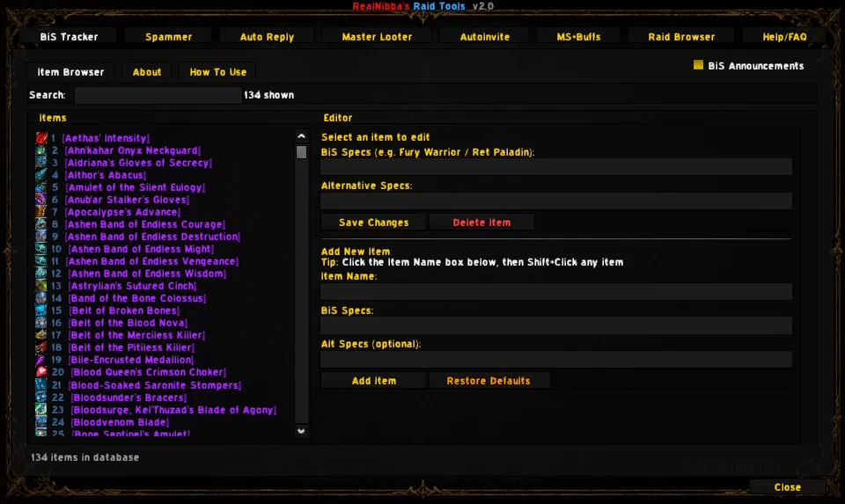
Task: Select [Bile-Encrusted Medallion] entry
Action: (x=131, y=360)
